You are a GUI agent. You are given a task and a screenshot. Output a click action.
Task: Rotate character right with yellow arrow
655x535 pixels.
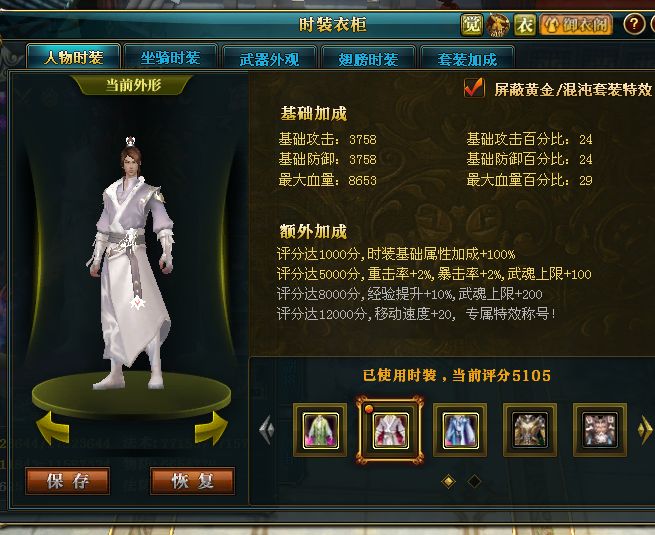coord(211,428)
